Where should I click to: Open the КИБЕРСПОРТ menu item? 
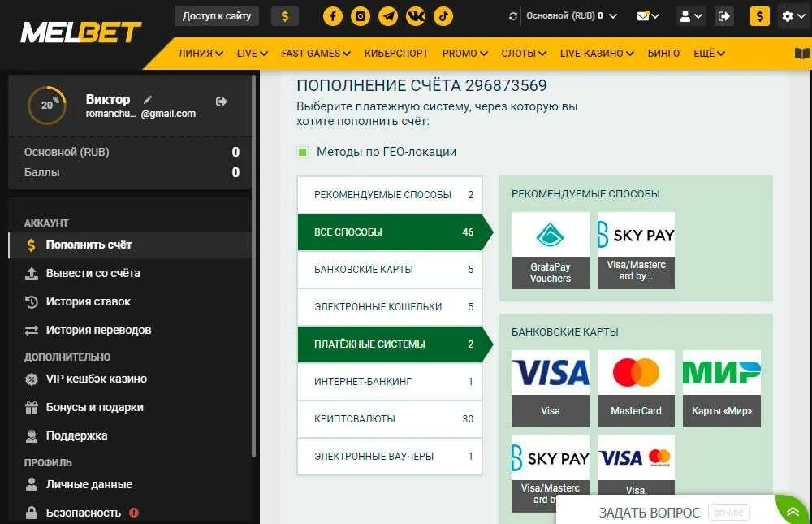396,54
